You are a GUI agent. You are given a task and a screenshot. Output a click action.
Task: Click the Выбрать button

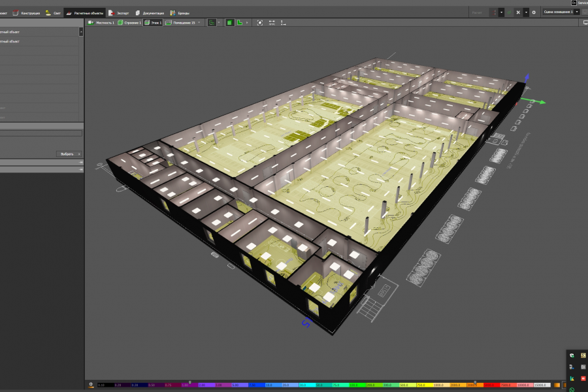(x=69, y=154)
